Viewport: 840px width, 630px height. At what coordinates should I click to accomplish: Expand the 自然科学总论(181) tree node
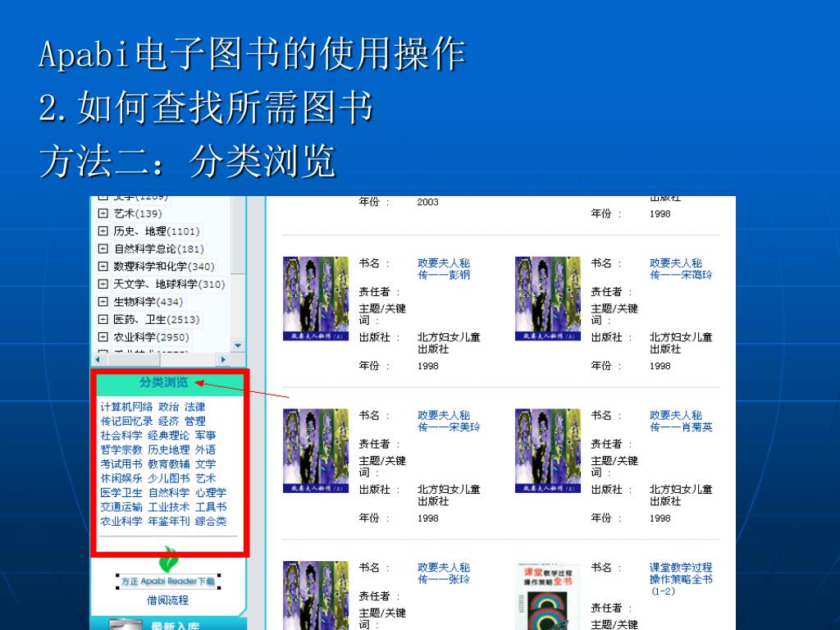coord(103,249)
